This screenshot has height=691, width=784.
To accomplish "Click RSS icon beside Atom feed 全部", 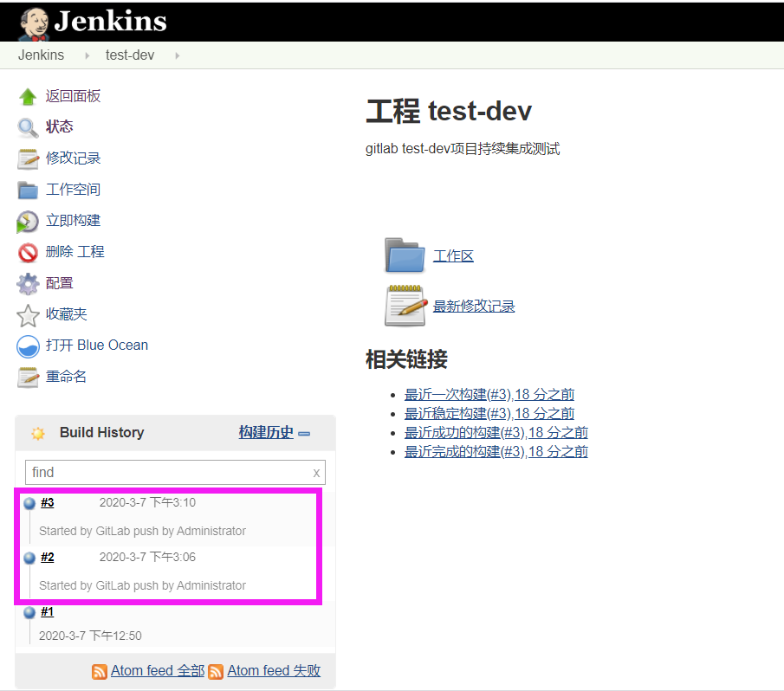I will click(100, 672).
